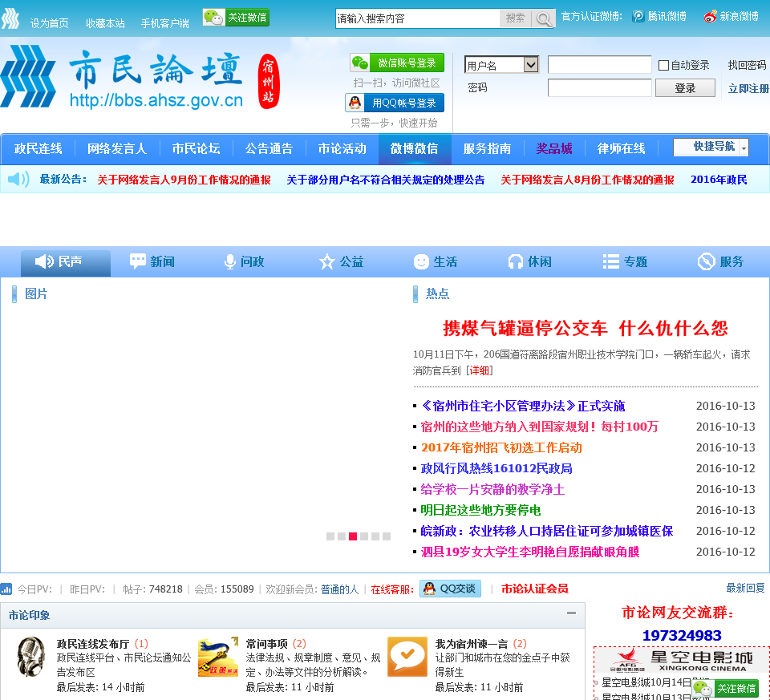770x700 pixels.
Task: Open 关于网络发言人9月份工作情况的通报 announcement
Action: pos(184,180)
